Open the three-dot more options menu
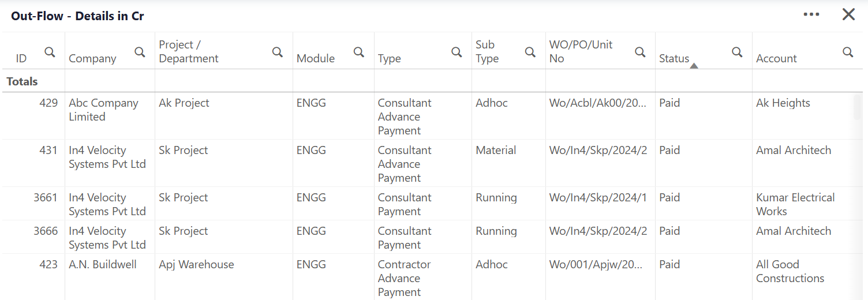The width and height of the screenshot is (868, 300). coord(811,14)
